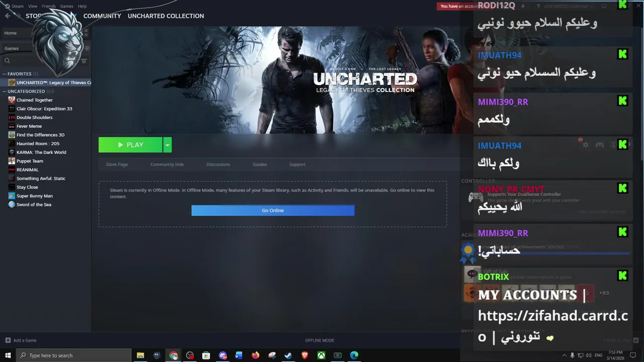Click the Windows taskbar search box
Screen dimensions: 644x362
[x=74, y=355]
